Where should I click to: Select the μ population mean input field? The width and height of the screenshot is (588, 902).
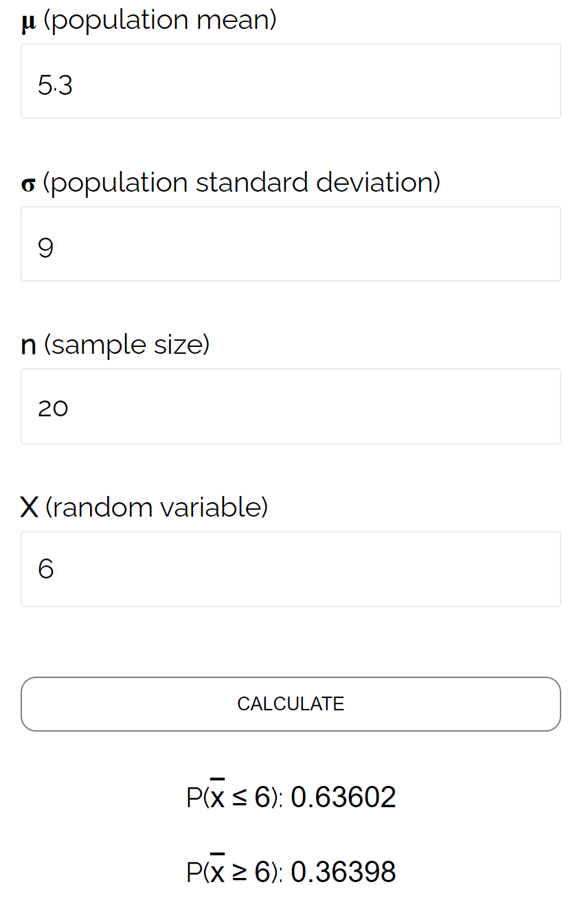[x=291, y=81]
